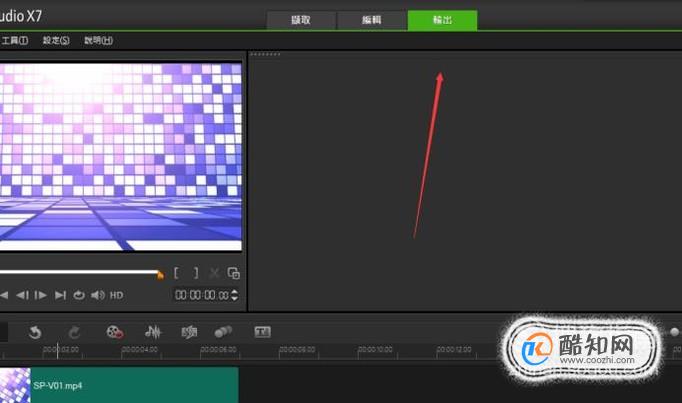Screen dimensions: 682x403
Task: Click the system volume speaker icon
Action: (98, 295)
